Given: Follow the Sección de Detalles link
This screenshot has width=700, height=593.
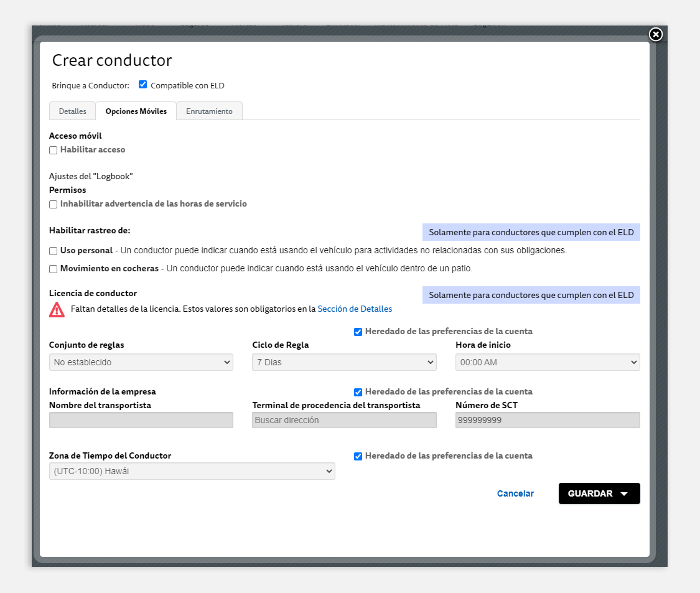Looking at the screenshot, I should click(355, 309).
